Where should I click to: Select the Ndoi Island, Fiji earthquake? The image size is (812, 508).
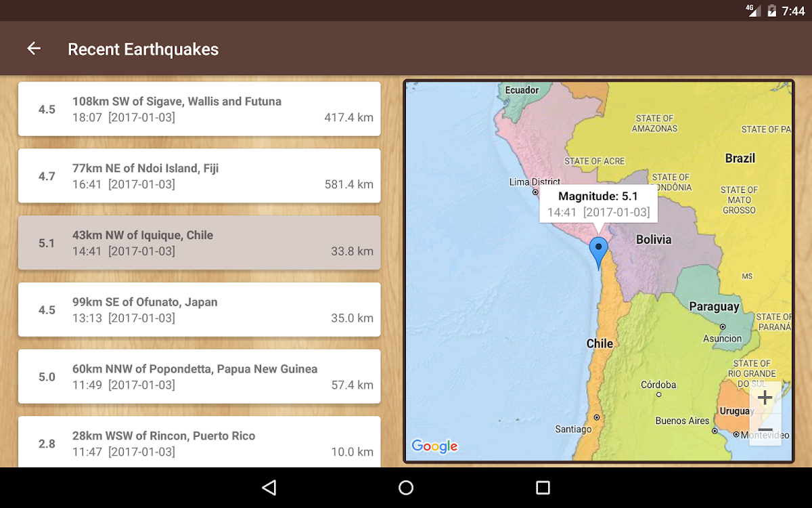[x=200, y=176]
